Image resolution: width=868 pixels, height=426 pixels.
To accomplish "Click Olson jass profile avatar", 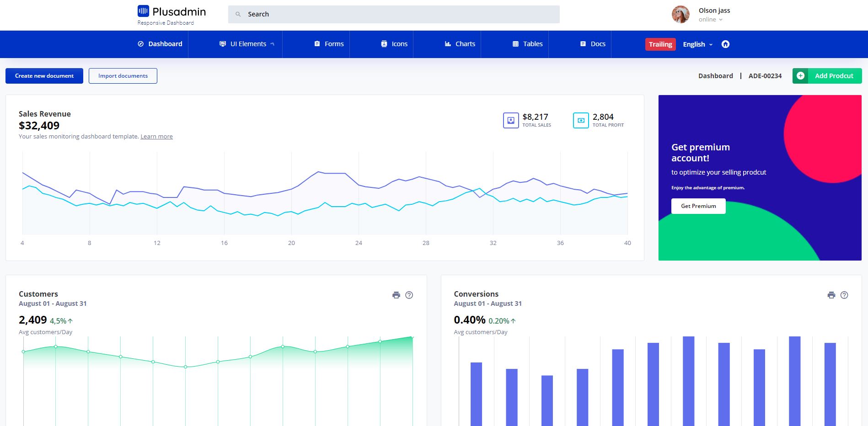I will click(680, 15).
